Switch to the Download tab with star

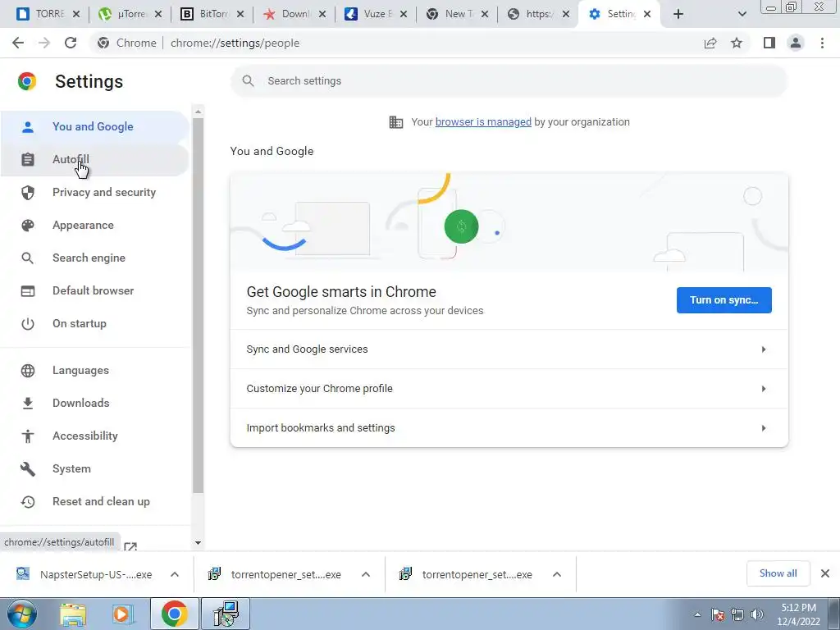294,14
